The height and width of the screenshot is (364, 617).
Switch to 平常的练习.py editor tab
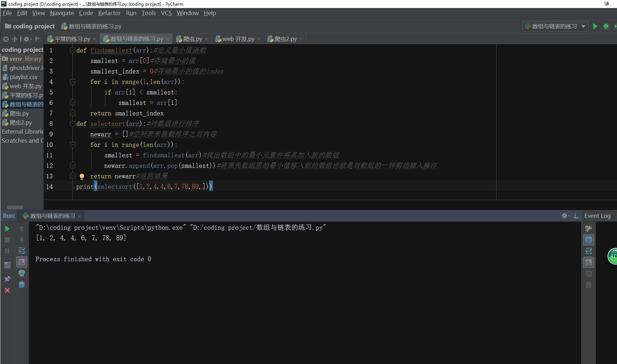[x=72, y=39]
